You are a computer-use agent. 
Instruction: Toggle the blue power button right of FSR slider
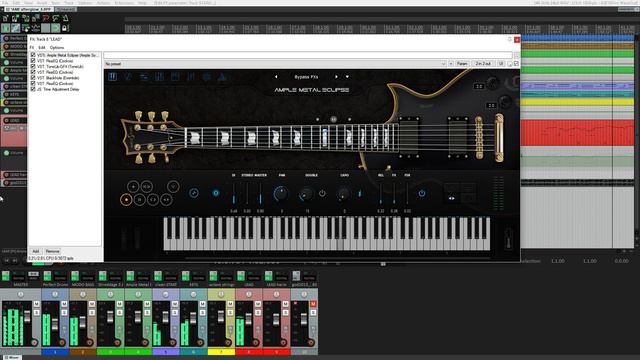[422, 193]
